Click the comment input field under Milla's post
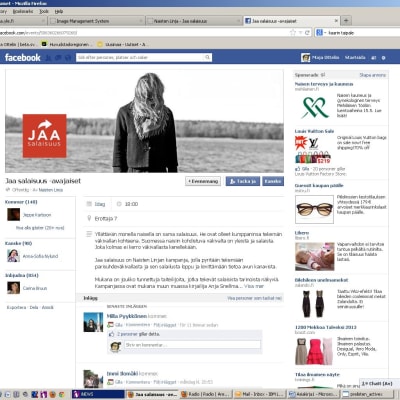400x400 pixels. 192,345
